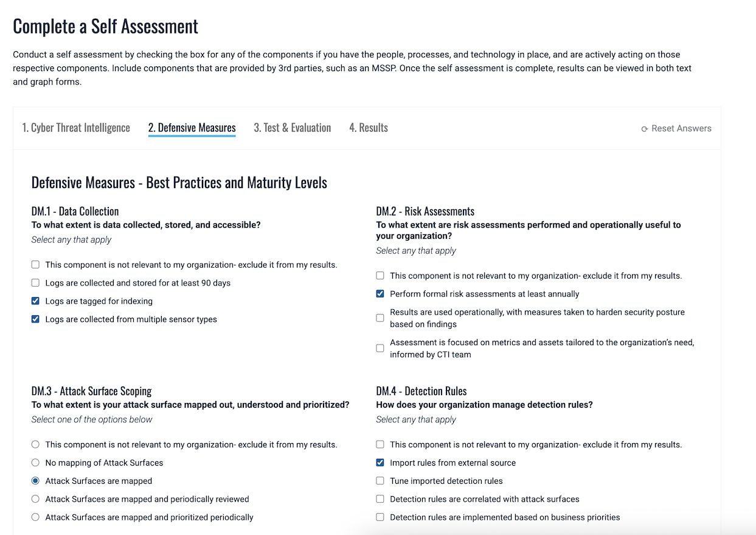Check "Detection rules are implemented based on business priorities"
The width and height of the screenshot is (756, 535).
pyautogui.click(x=380, y=517)
